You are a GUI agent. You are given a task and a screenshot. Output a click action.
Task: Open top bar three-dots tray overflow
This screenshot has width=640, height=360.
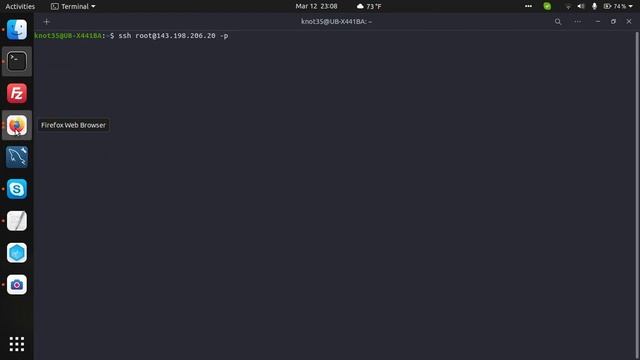coord(528,6)
